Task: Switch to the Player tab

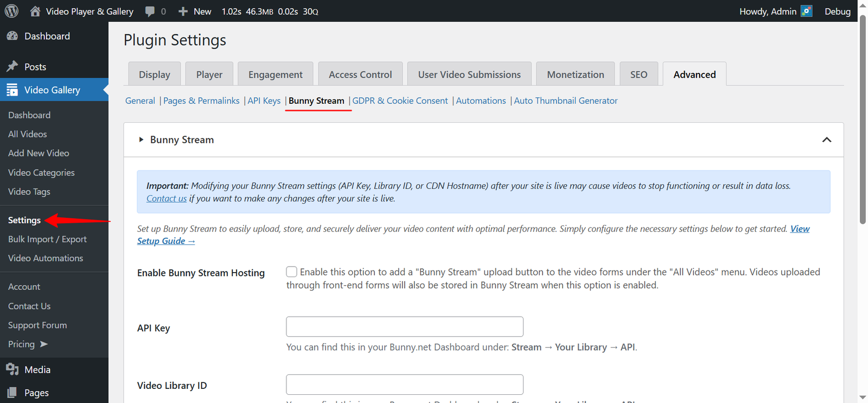Action: (209, 74)
